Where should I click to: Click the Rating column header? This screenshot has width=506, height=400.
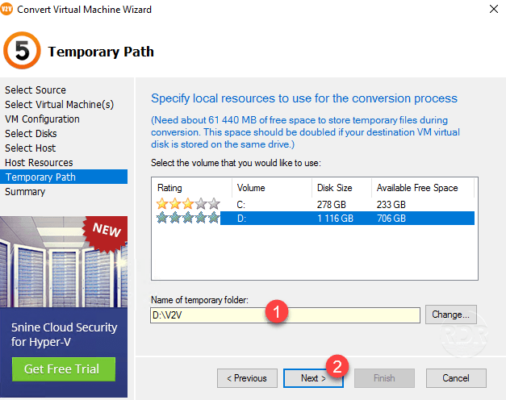[x=192, y=188]
